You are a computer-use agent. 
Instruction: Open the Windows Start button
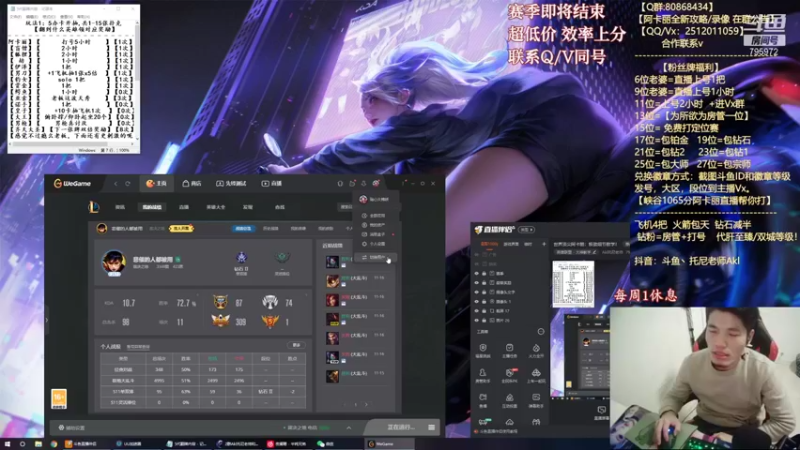coord(7,444)
